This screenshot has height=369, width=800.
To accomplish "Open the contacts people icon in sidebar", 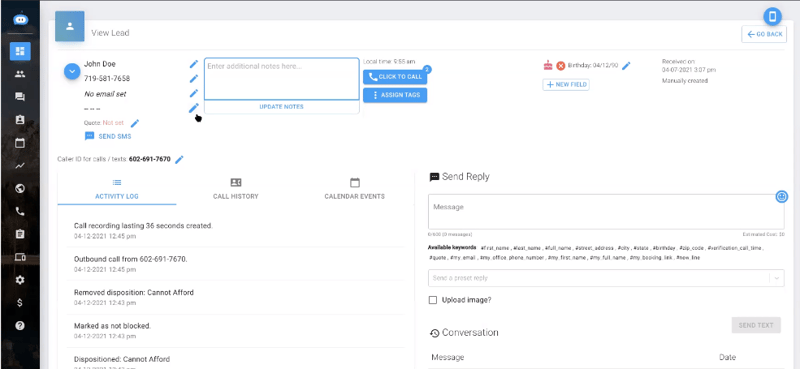I will (x=20, y=74).
